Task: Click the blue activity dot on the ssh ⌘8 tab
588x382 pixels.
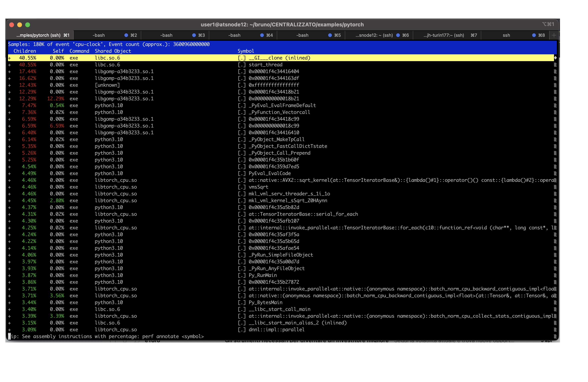Action: point(534,35)
